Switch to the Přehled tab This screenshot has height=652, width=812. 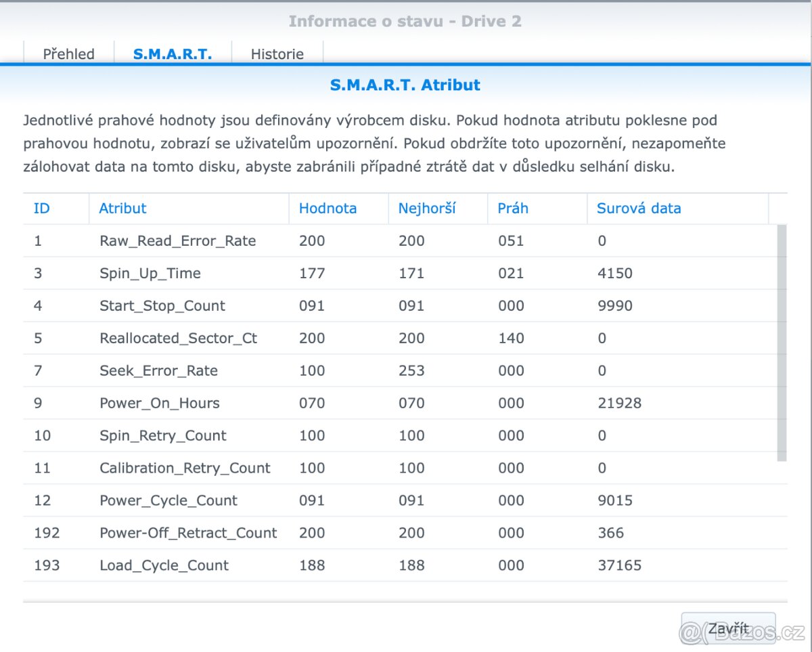click(x=68, y=53)
